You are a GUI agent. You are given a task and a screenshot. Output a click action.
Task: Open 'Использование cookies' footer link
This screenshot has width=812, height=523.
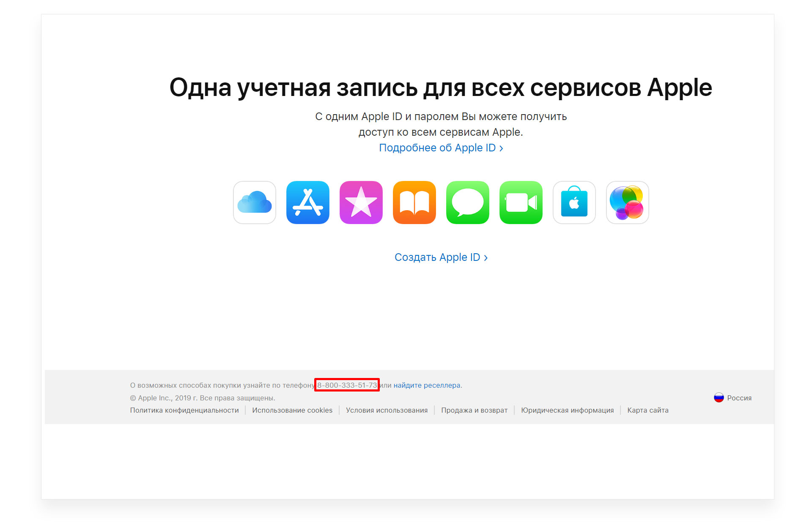292,410
